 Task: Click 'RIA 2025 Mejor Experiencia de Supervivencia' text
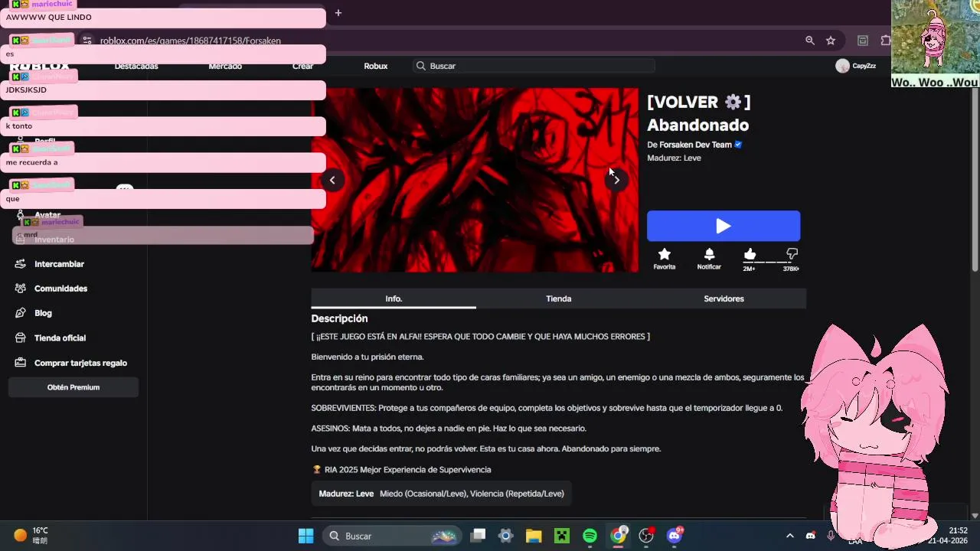(x=407, y=469)
